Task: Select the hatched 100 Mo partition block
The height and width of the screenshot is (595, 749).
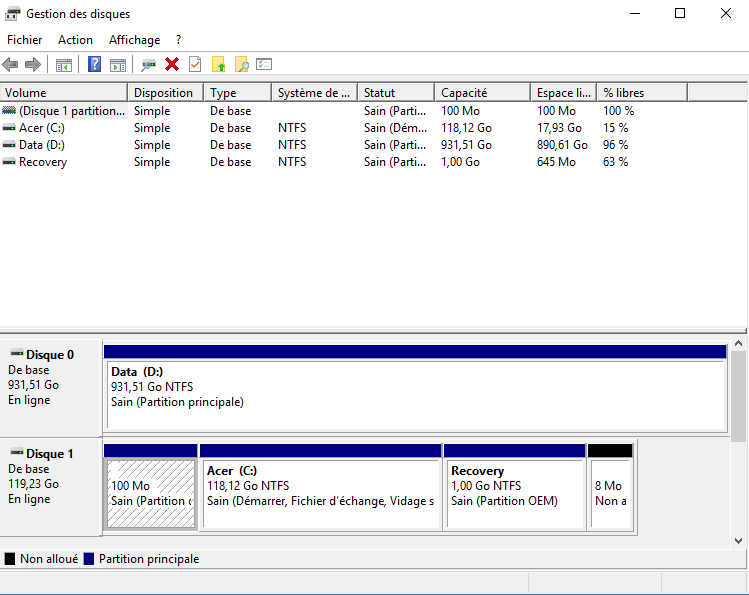Action: 150,487
